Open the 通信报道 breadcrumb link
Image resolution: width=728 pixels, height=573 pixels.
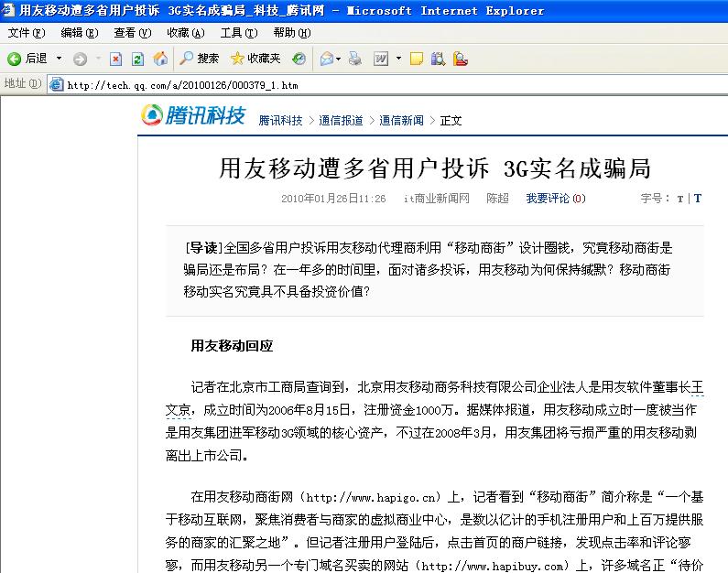click(341, 121)
